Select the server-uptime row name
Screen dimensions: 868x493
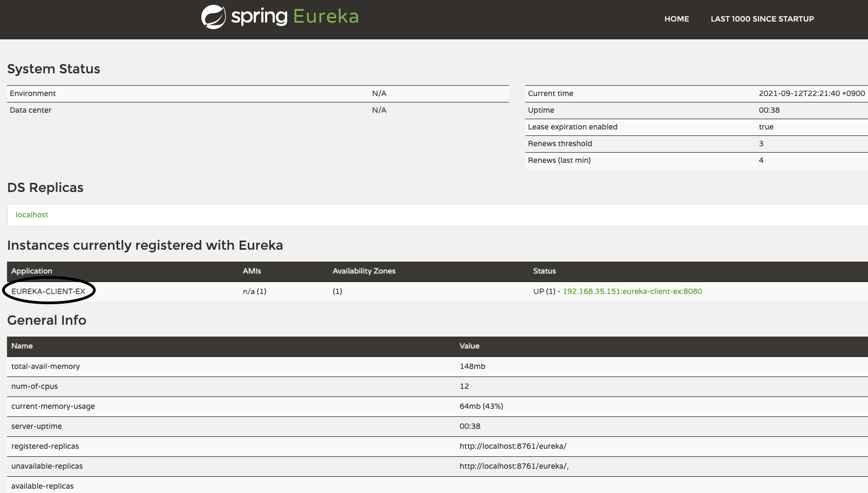[x=36, y=426]
